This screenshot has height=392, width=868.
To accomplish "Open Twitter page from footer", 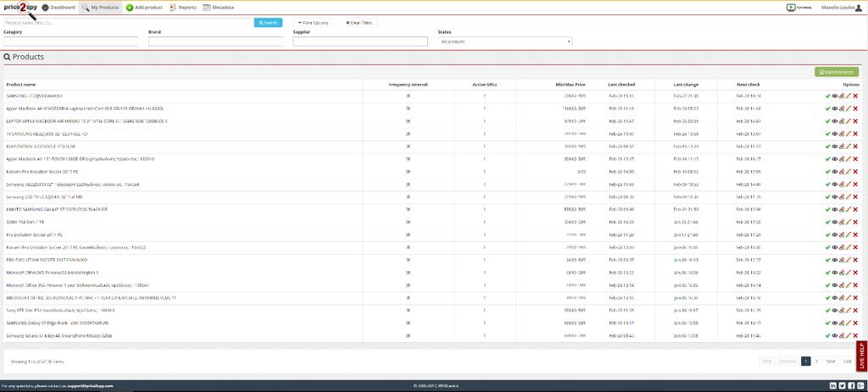I will coord(842,385).
